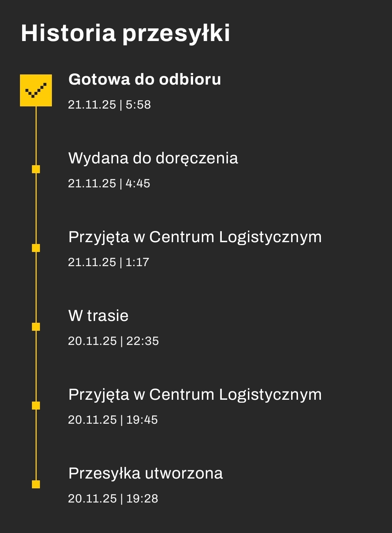This screenshot has width=392, height=533.
Task: Click the '20.11.25 | 19:28' timestamp
Action: (113, 499)
